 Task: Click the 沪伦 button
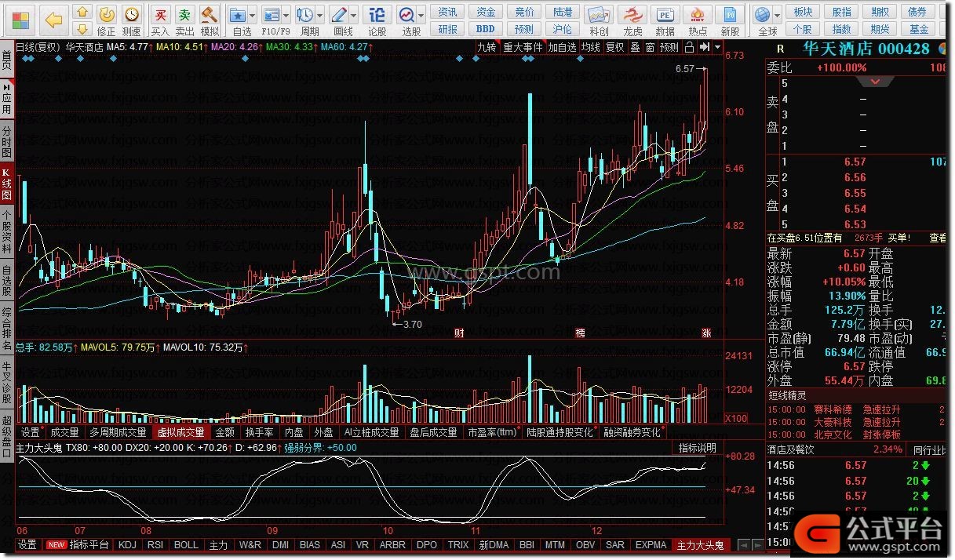click(x=563, y=29)
